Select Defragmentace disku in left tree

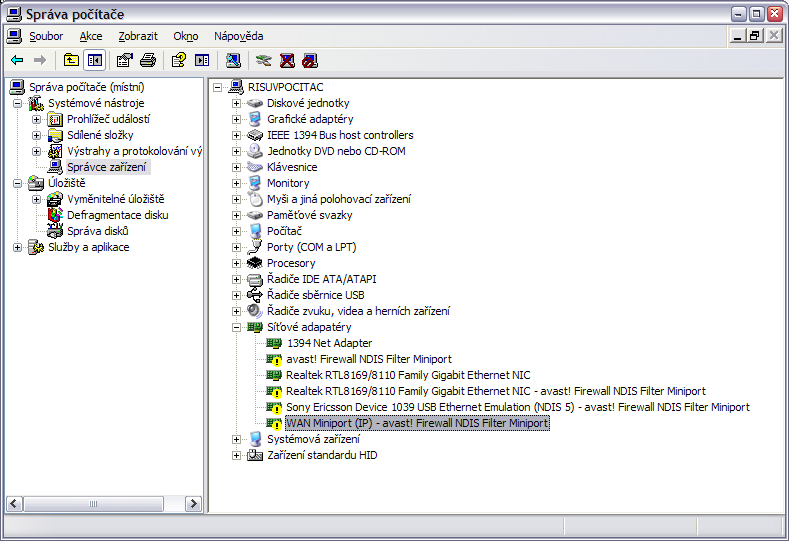pyautogui.click(x=117, y=215)
